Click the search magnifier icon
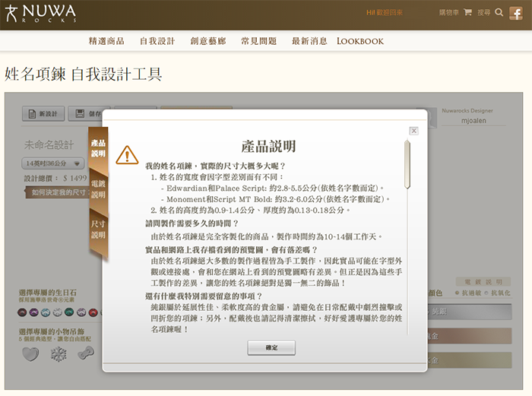The width and height of the screenshot is (532, 396). coord(499,13)
